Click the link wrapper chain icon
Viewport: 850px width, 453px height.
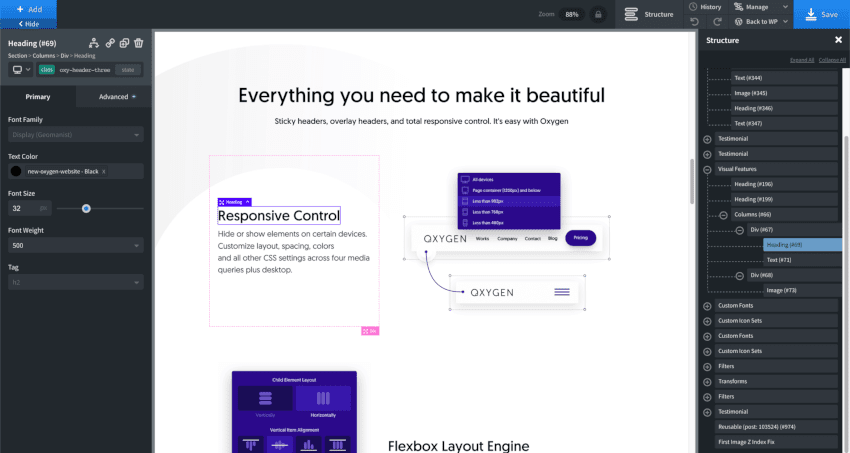click(110, 43)
